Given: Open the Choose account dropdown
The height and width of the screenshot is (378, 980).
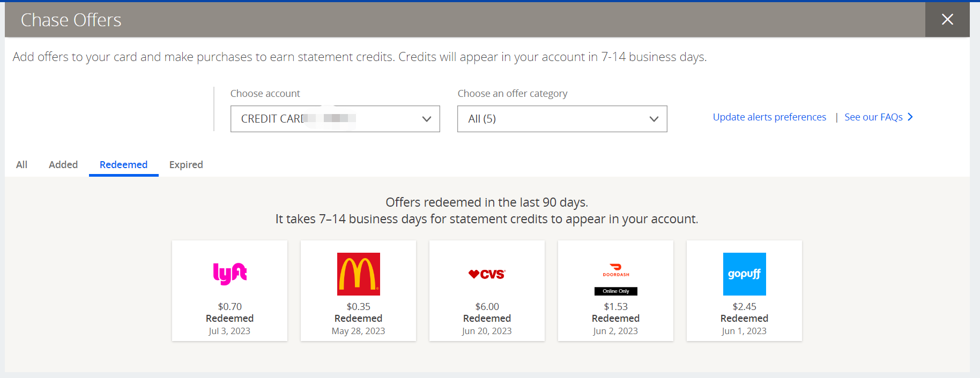Looking at the screenshot, I should (x=335, y=119).
